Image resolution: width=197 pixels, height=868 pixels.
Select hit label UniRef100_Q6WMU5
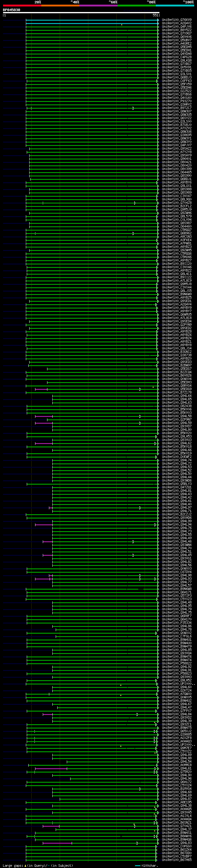pyautogui.click(x=177, y=315)
